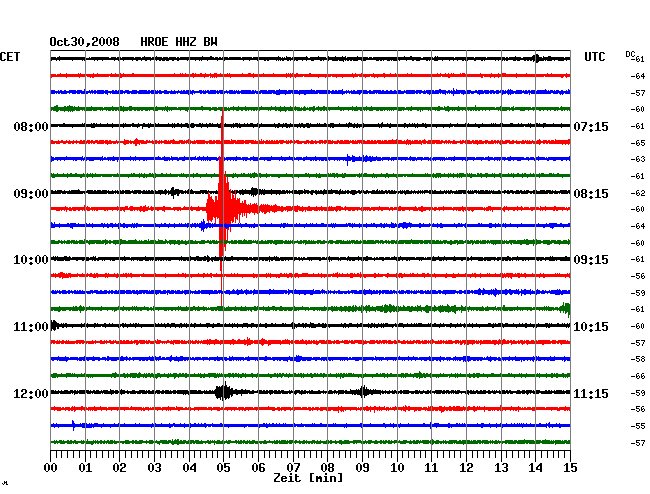Click the 11:15 UTC time label
Image resolution: width=650 pixels, height=494 pixels.
point(591,393)
